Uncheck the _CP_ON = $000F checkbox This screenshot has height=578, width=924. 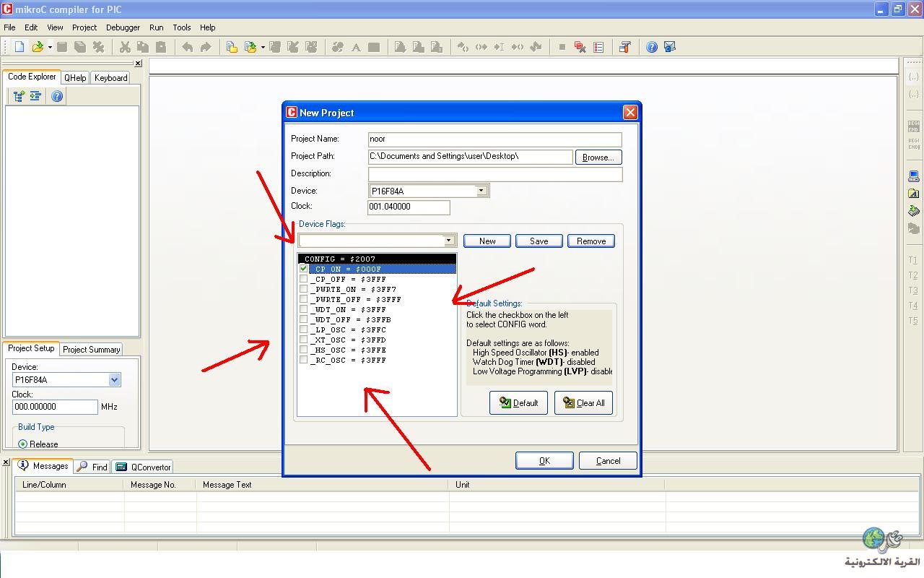(x=304, y=269)
